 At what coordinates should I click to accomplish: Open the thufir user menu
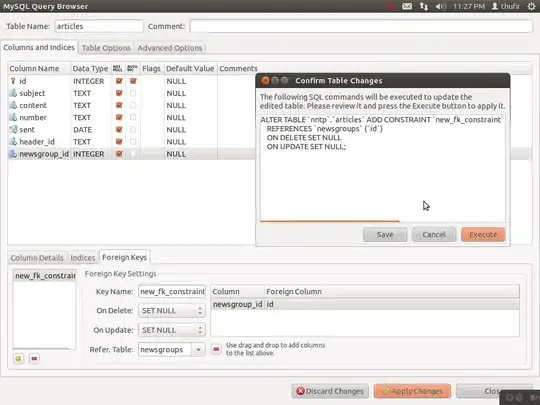pyautogui.click(x=506, y=6)
